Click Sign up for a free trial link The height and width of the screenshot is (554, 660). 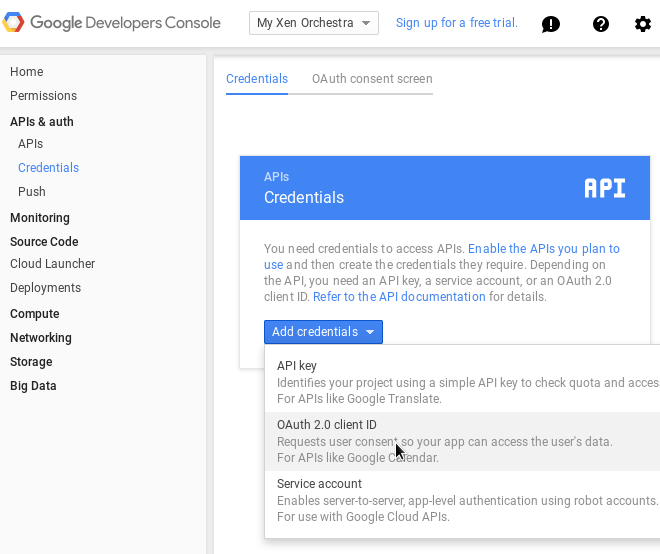[457, 23]
